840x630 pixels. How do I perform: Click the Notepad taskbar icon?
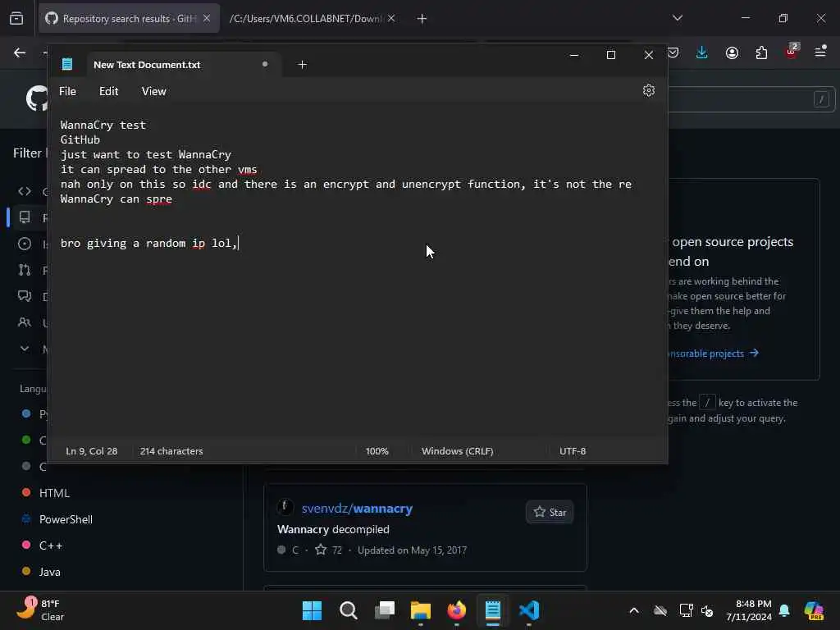[x=493, y=610]
